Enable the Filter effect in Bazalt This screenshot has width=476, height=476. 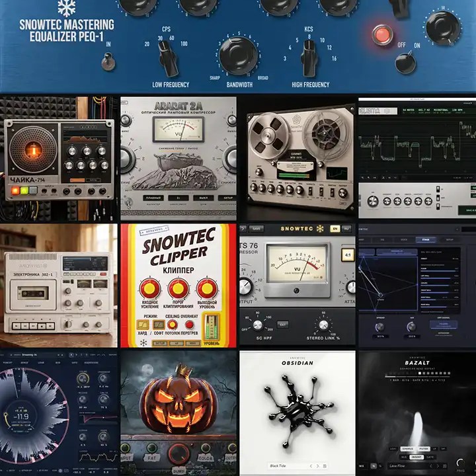[x=424, y=449]
